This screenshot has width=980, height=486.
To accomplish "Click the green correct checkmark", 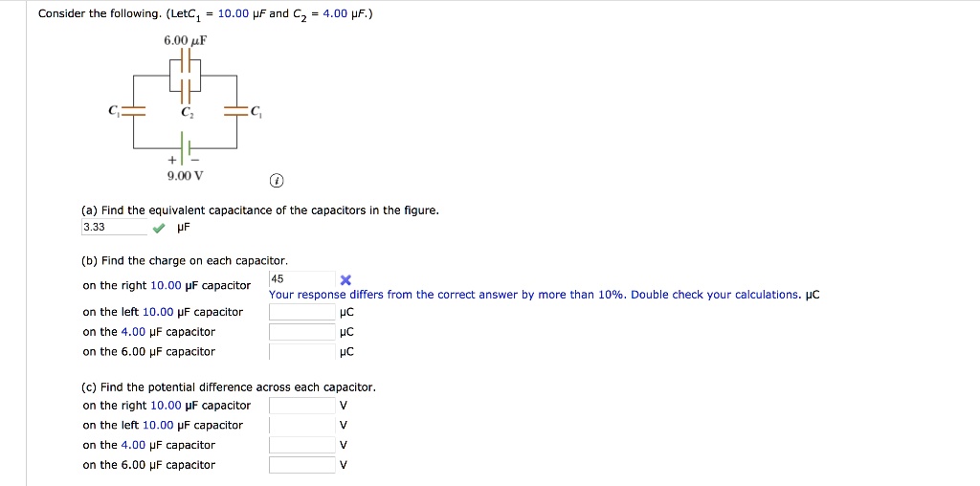I will [x=158, y=228].
